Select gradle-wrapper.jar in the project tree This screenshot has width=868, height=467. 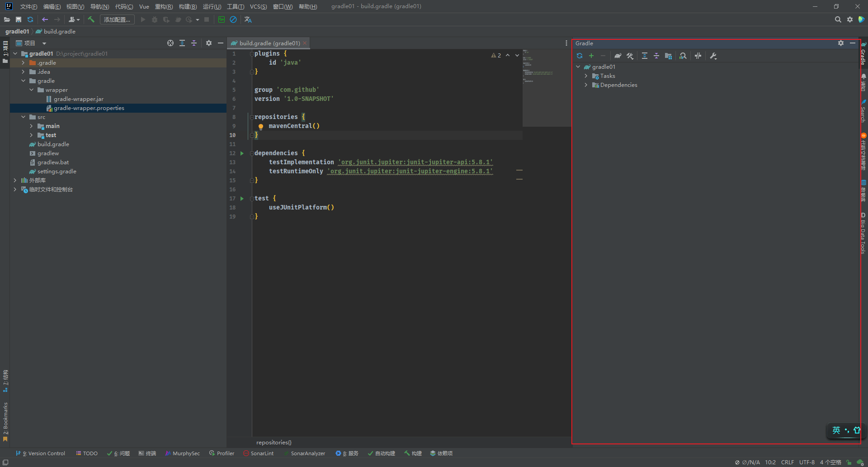[79, 99]
